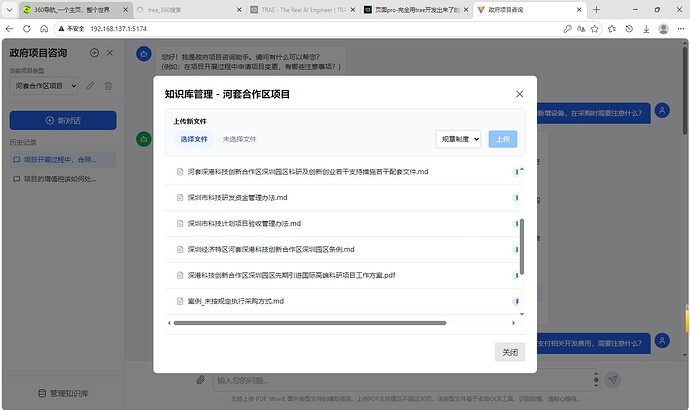Screen dimensions: 690x410
Task: Click the file list scroll-up arrow
Action: tap(522, 169)
